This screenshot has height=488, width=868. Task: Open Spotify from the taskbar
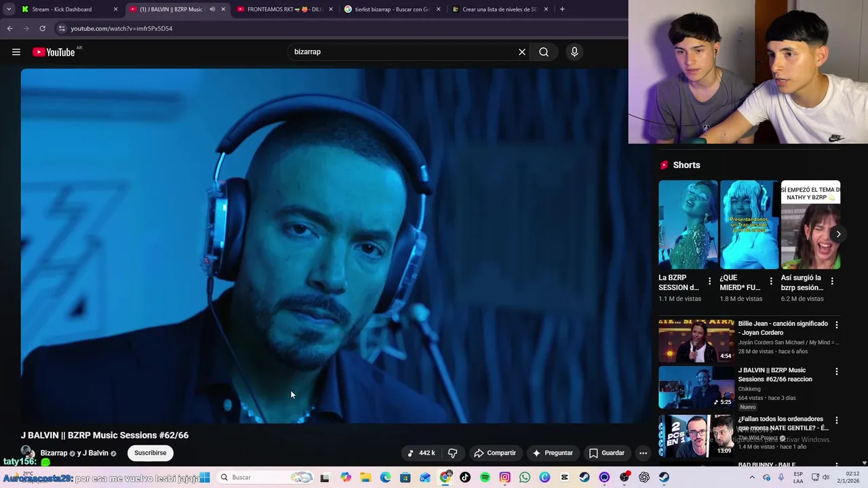[x=485, y=477]
